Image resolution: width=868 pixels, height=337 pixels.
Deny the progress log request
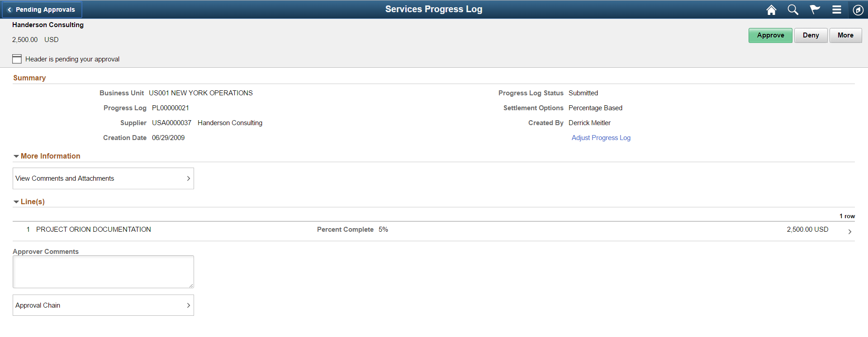811,35
